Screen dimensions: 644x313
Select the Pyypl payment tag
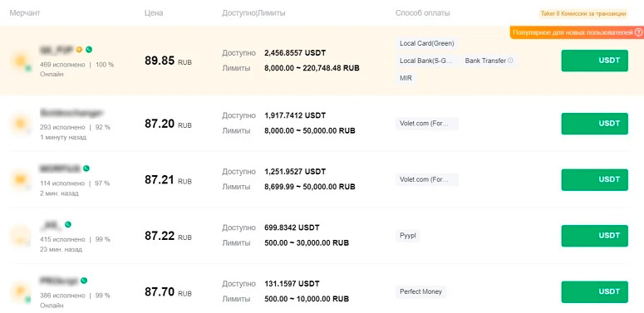tap(408, 236)
